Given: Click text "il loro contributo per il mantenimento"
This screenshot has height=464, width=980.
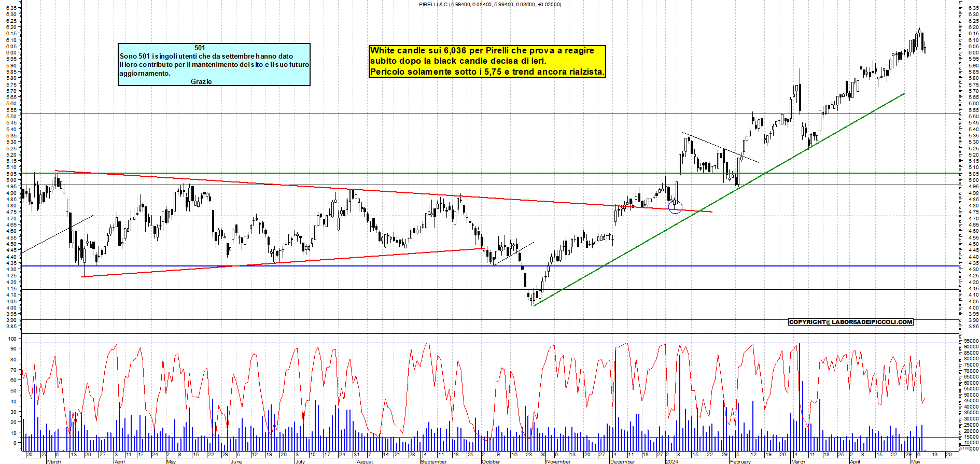Looking at the screenshot, I should pyautogui.click(x=214, y=64).
